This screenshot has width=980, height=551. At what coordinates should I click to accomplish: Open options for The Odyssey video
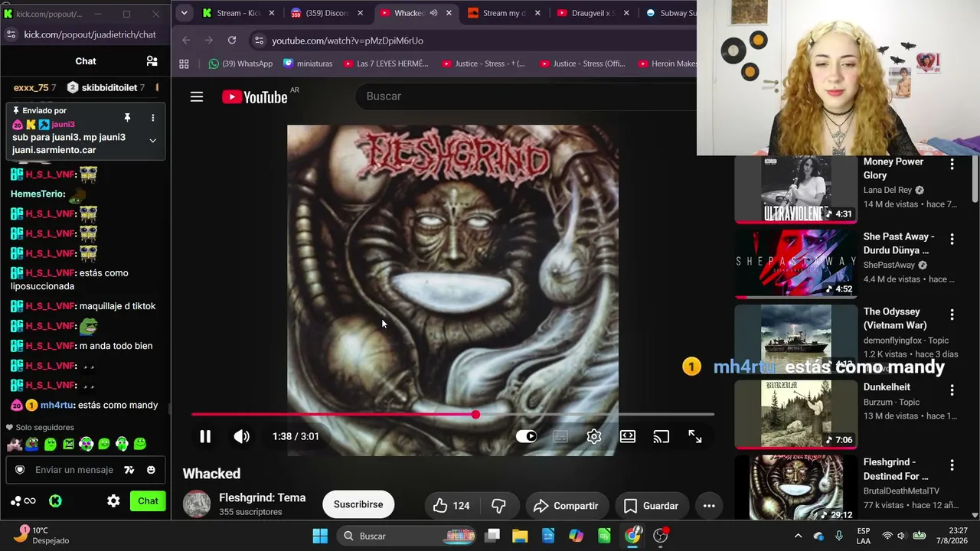click(x=952, y=314)
